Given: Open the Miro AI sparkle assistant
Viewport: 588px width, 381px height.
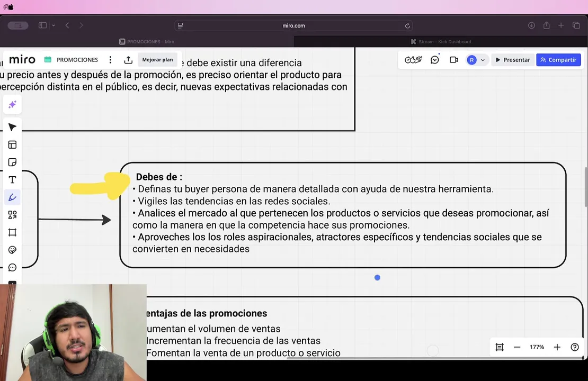Looking at the screenshot, I should [x=12, y=105].
